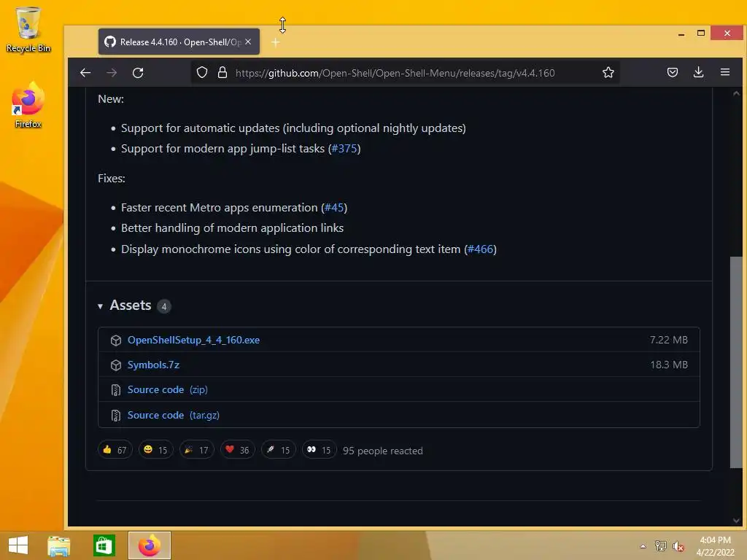Screen dimensions: 747x560
Task: Download the Symbols.7z asset
Action: (x=153, y=365)
